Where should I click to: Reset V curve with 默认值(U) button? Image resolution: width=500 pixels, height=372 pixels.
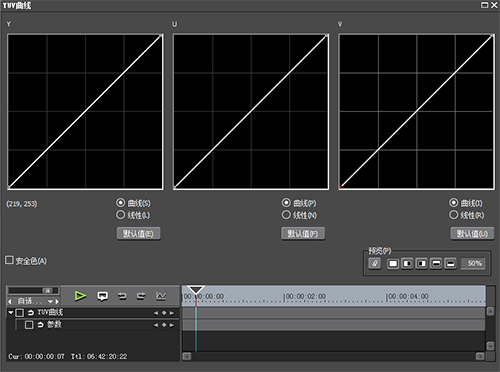[x=472, y=234]
